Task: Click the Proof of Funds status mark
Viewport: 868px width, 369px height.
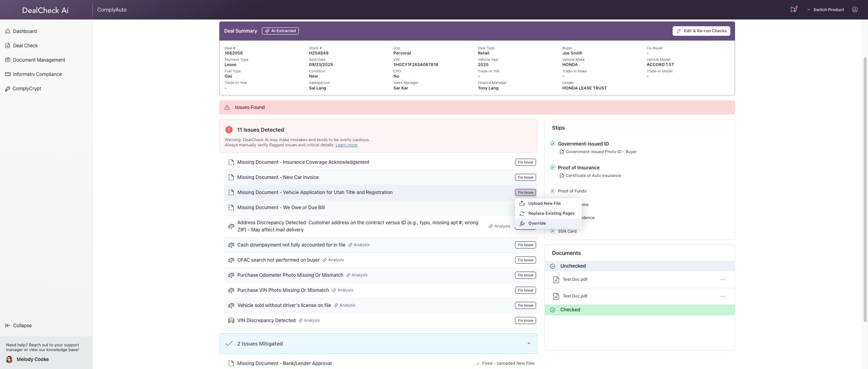Action: tap(552, 191)
